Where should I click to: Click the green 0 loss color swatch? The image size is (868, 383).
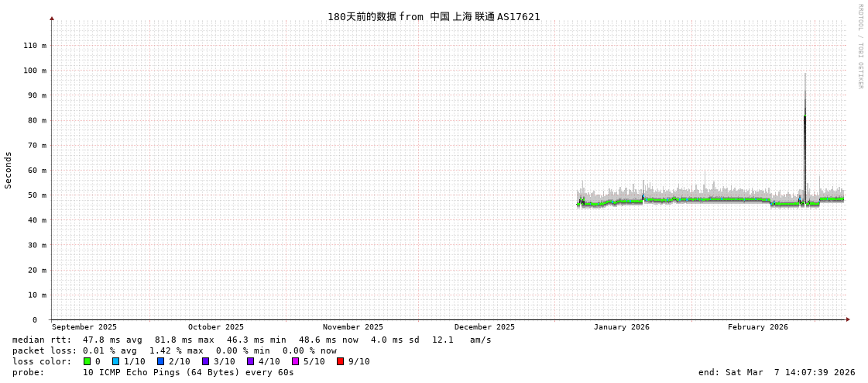tap(87, 361)
